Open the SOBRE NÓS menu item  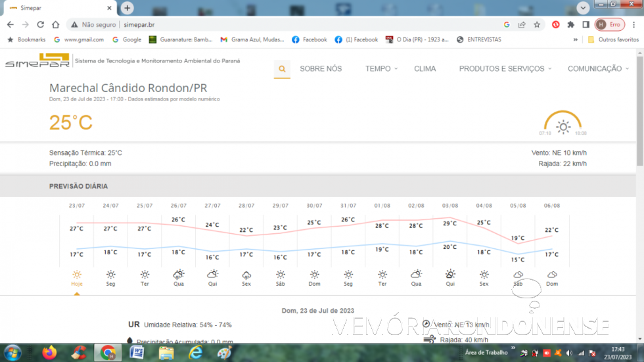pos(321,68)
